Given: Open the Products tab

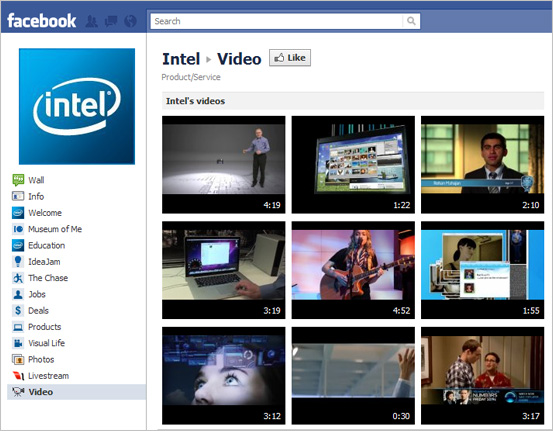Looking at the screenshot, I should [44, 327].
